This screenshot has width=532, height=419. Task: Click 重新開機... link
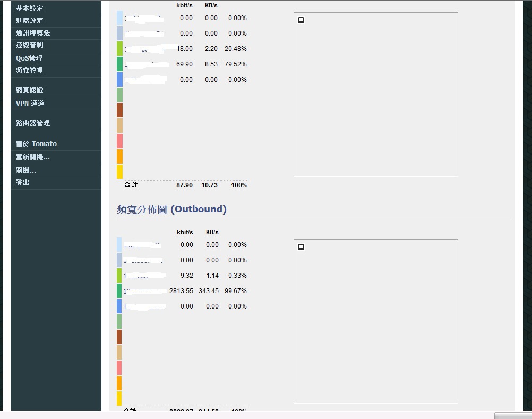tap(32, 157)
